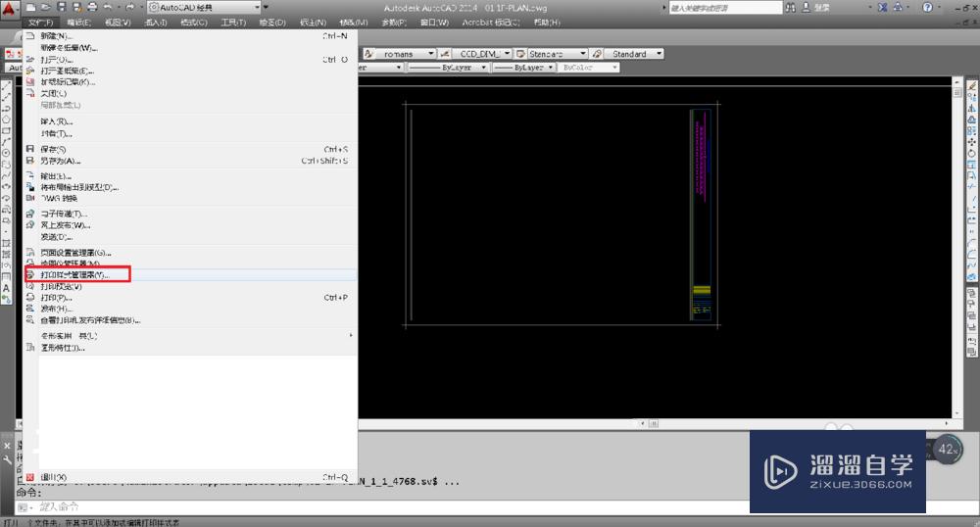Choose 输入(R)... in the File menu

[191, 121]
